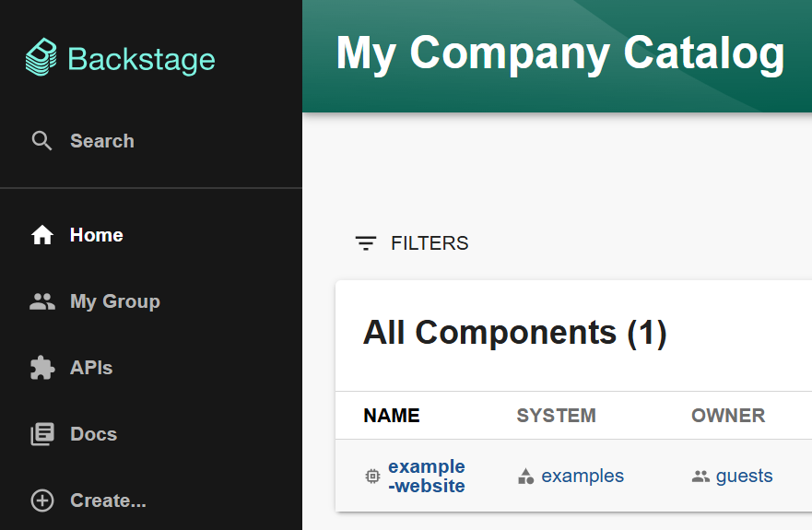Click the filter lines icon beside FILTERS
This screenshot has width=812, height=530.
pyautogui.click(x=366, y=243)
